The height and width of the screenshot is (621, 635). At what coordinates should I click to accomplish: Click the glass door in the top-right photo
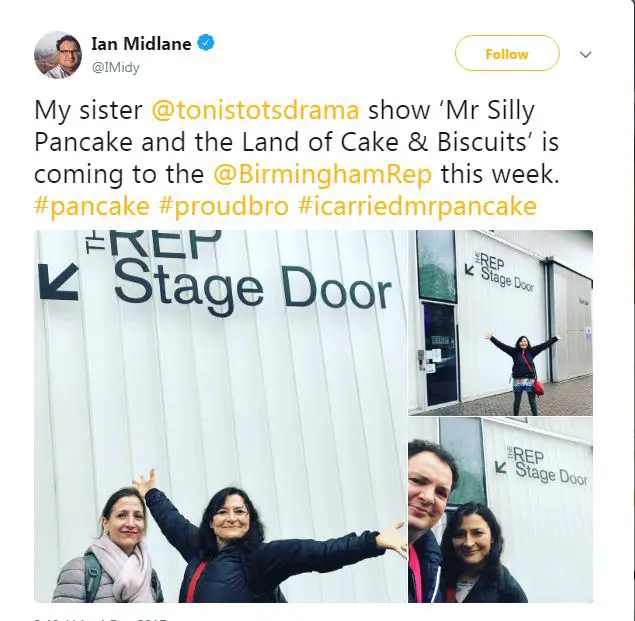click(441, 354)
